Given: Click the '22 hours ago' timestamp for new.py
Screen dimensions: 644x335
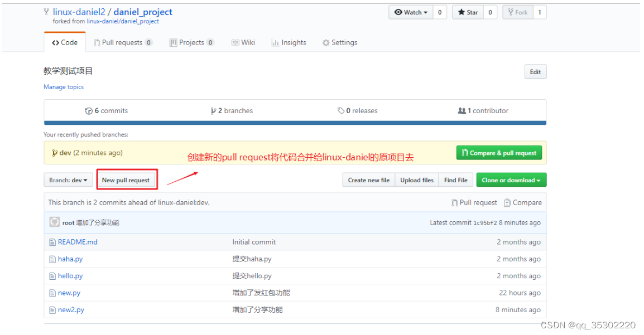Looking at the screenshot, I should click(x=520, y=293).
